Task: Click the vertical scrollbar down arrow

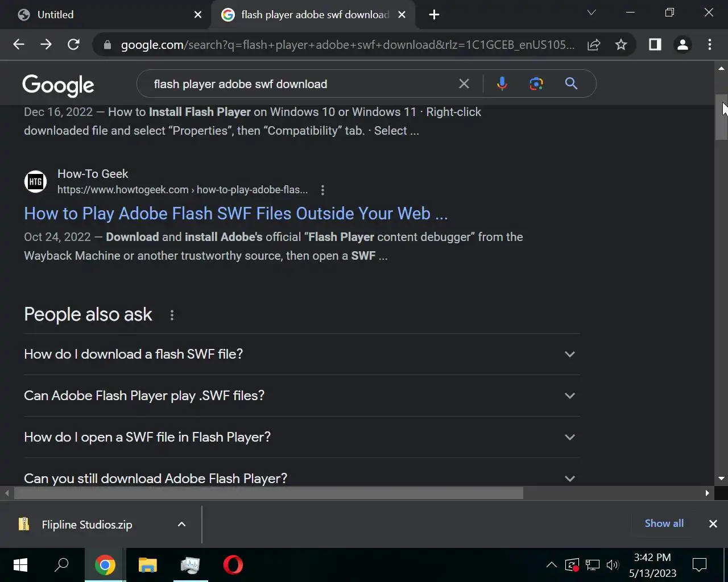Action: 721,479
